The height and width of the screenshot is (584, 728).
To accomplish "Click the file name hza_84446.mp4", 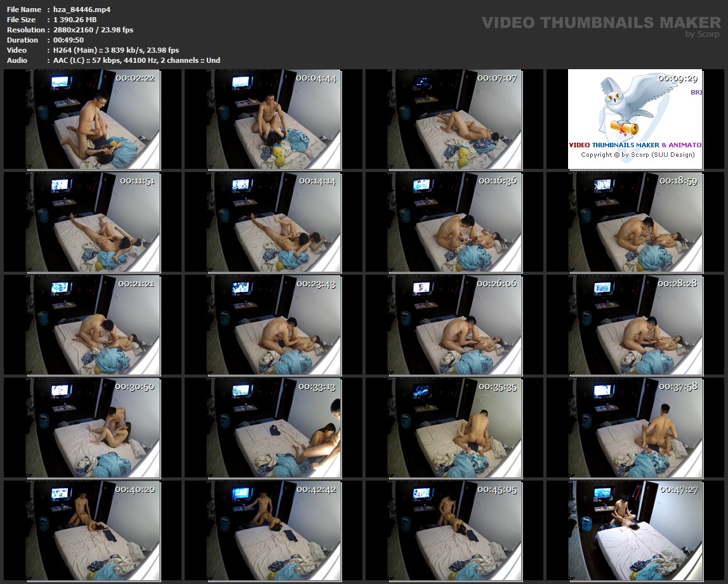I will [82, 10].
